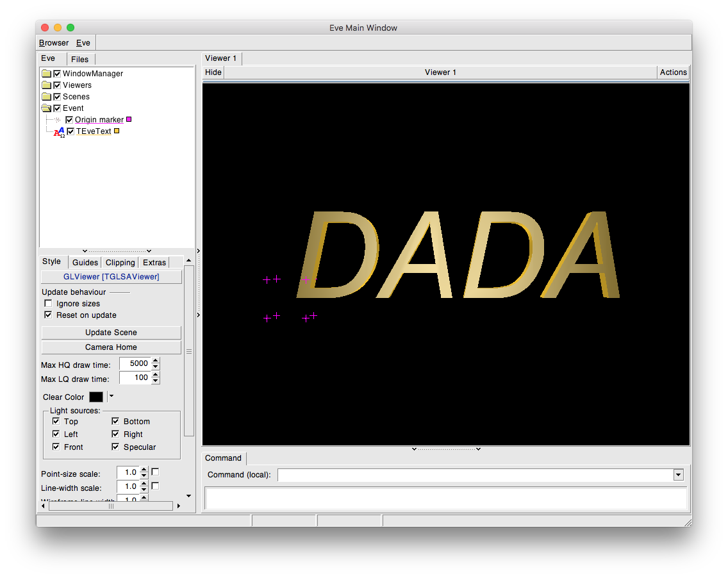This screenshot has height=578, width=728.
Task: Click the Update Scene button
Action: coord(111,333)
